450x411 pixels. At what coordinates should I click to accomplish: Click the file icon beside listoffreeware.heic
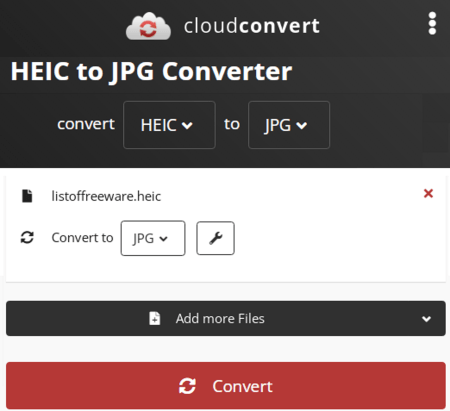coord(27,196)
